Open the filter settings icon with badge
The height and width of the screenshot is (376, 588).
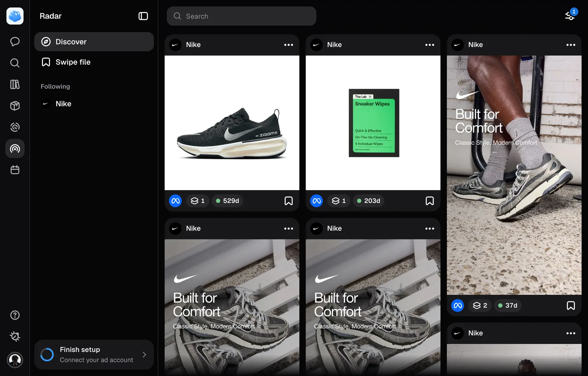[x=570, y=16]
